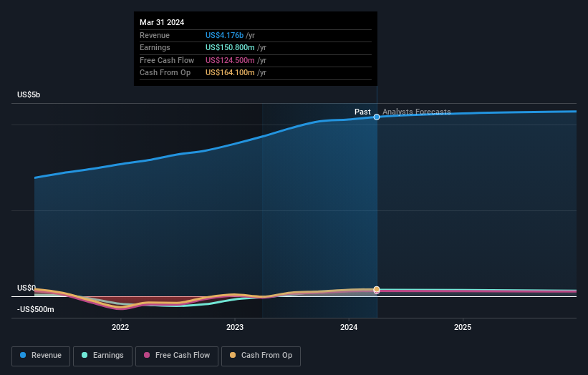
Task: Click the US$124.500m free cash flow value
Action: [230, 60]
